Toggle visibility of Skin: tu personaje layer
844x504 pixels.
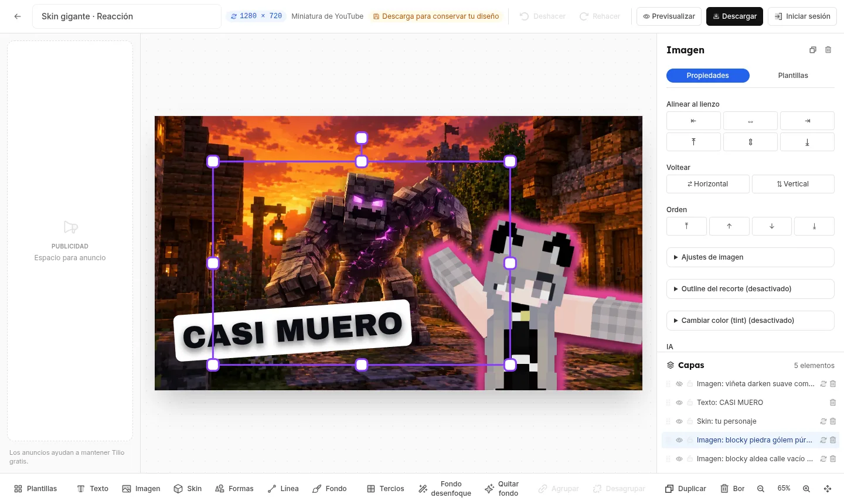pyautogui.click(x=679, y=421)
